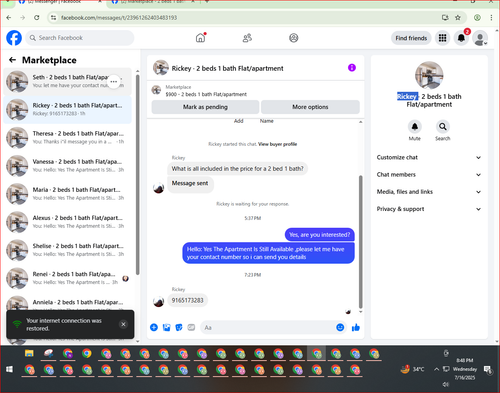The image size is (500, 393).
Task: Open the Windows Start button
Action: [9, 369]
